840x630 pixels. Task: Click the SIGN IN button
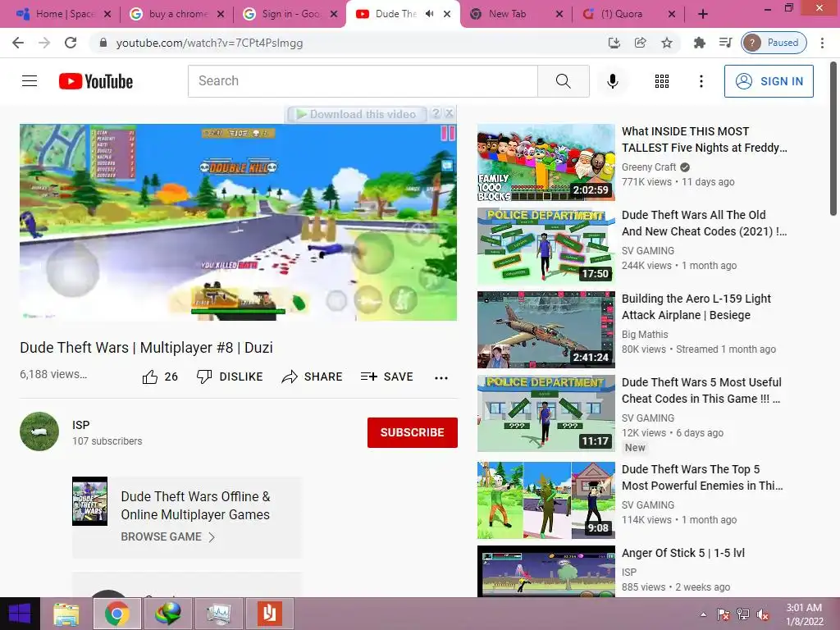(769, 81)
